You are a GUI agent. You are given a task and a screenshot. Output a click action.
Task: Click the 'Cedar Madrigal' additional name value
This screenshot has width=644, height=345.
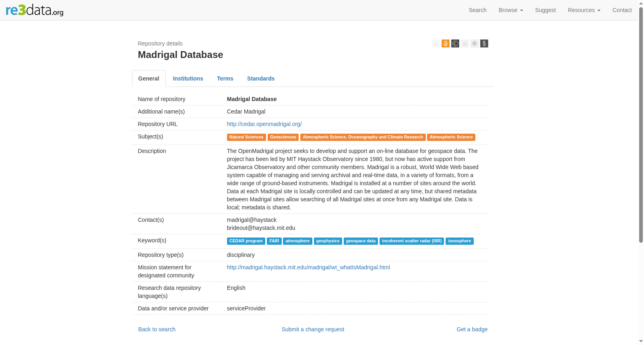[x=246, y=112]
